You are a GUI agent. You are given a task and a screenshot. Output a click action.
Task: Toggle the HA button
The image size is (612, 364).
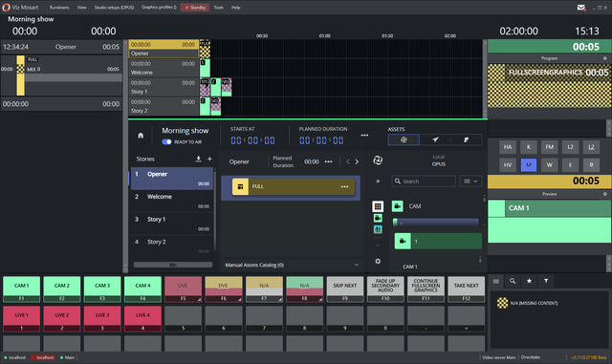pyautogui.click(x=508, y=147)
